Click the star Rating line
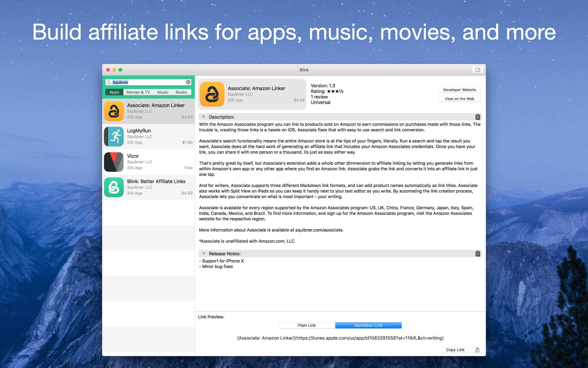Image resolution: width=588 pixels, height=368 pixels. pyautogui.click(x=327, y=91)
